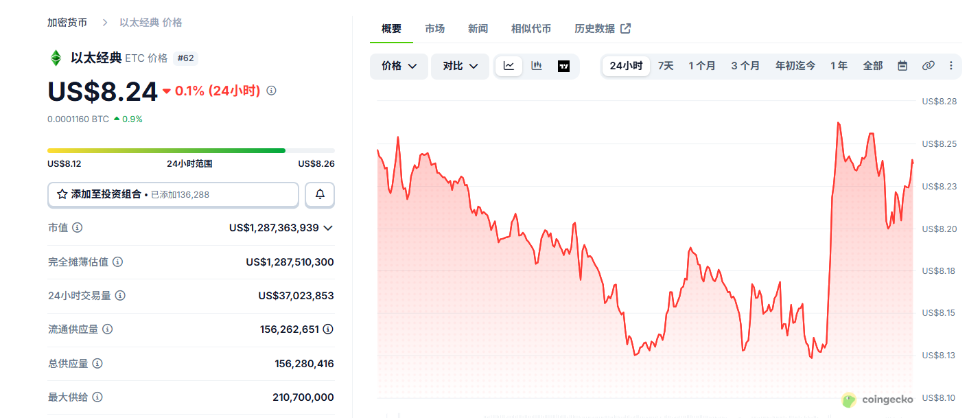Click trading volume US$37,023,853

pos(296,295)
